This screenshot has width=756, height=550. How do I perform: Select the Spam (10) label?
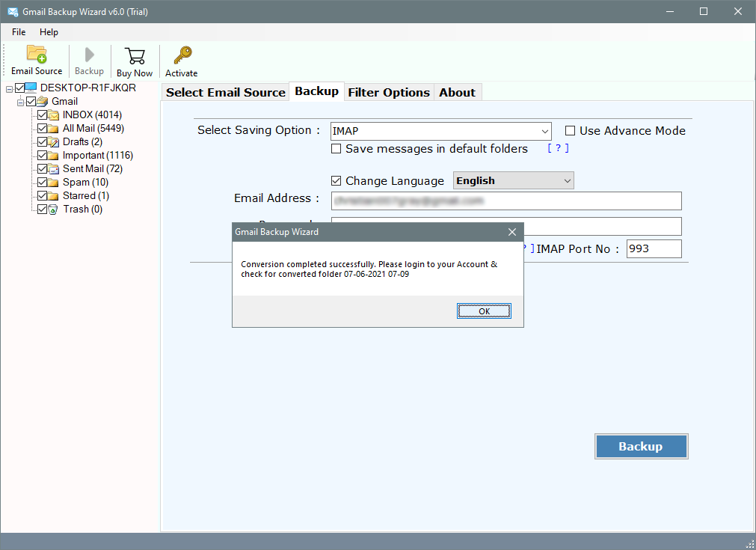point(85,183)
